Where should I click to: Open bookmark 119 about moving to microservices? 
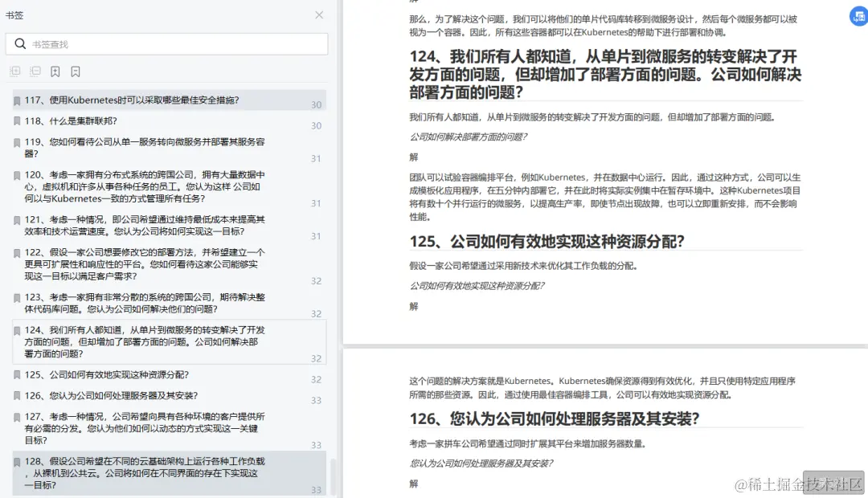[169, 148]
